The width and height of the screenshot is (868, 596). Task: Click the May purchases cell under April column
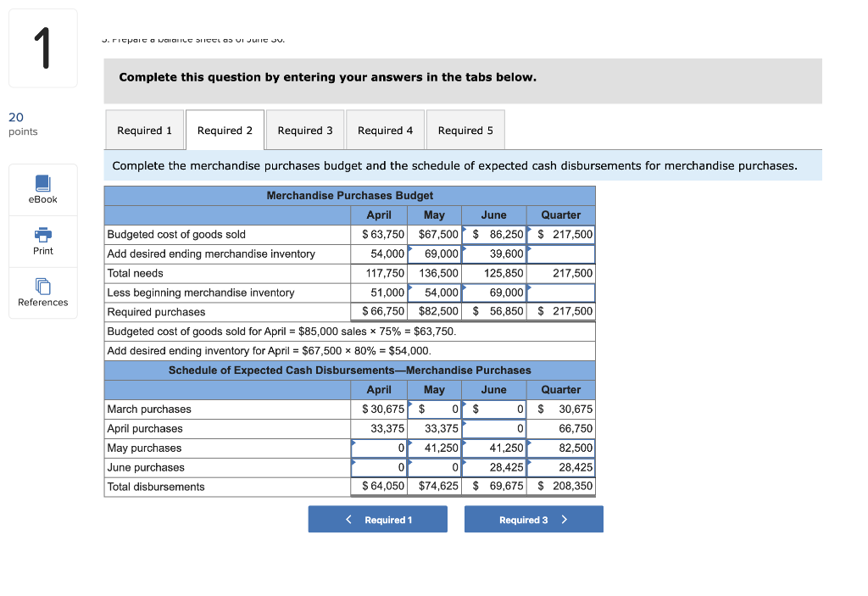[x=379, y=448]
